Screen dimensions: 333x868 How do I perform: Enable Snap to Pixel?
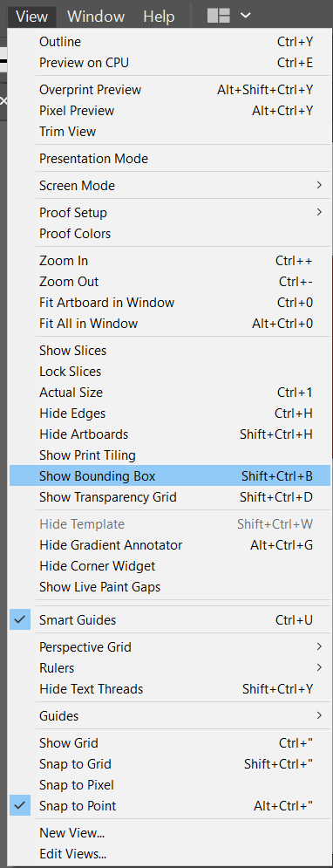[170, 785]
